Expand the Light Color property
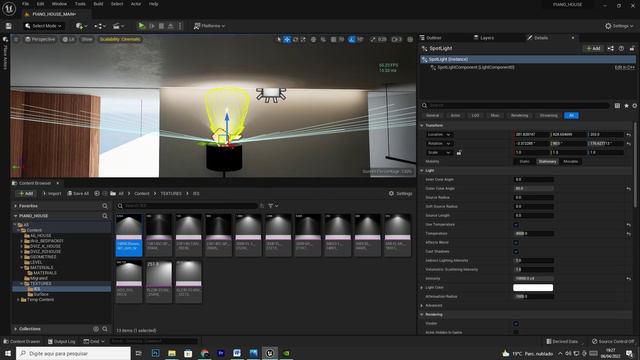The height and width of the screenshot is (360, 640). coord(422,287)
